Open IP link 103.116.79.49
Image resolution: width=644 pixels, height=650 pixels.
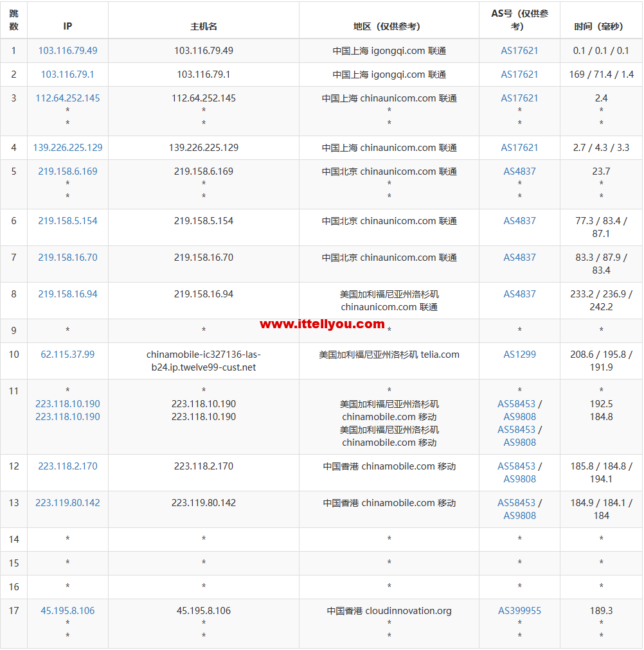[x=67, y=51]
